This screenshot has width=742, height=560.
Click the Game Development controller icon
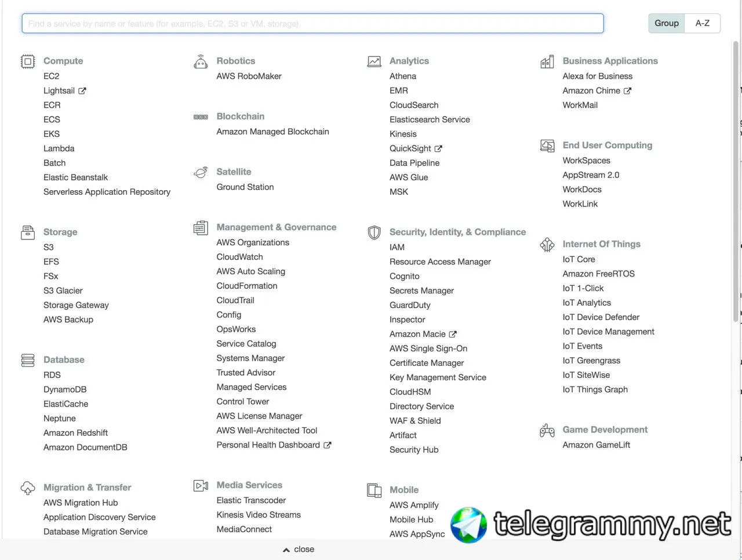pyautogui.click(x=547, y=430)
